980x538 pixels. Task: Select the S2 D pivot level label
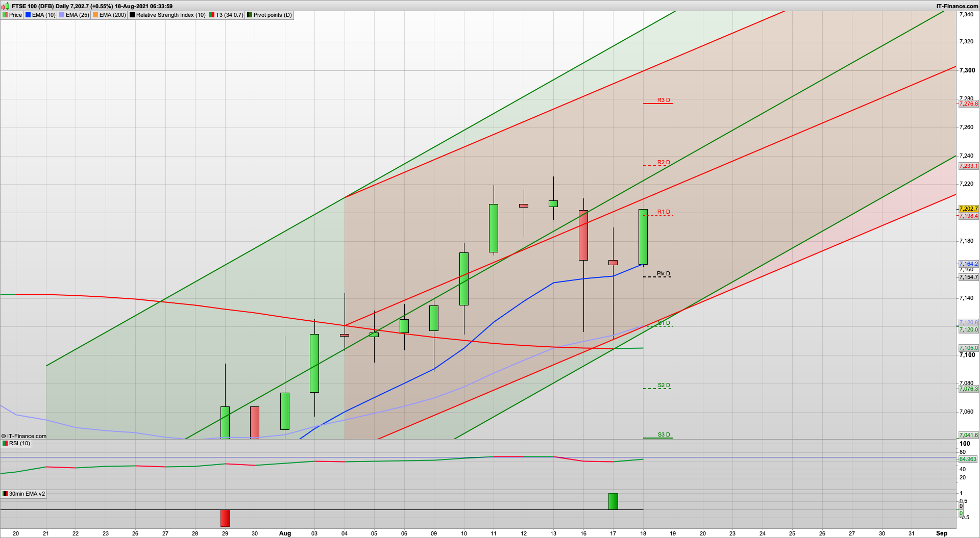[664, 385]
